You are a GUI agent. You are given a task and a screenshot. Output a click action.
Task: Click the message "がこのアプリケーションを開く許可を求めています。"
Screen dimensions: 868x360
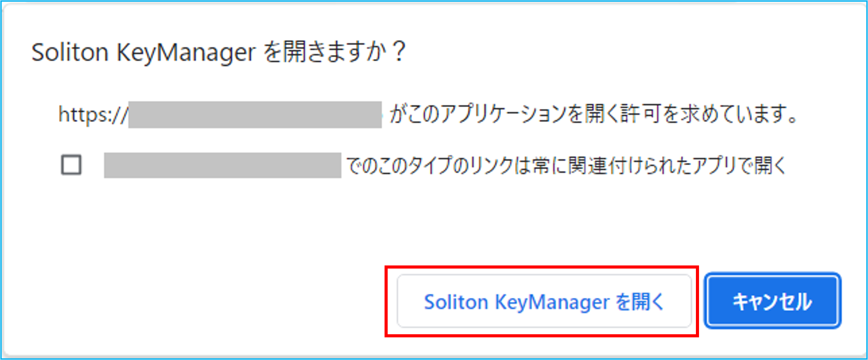594,114
